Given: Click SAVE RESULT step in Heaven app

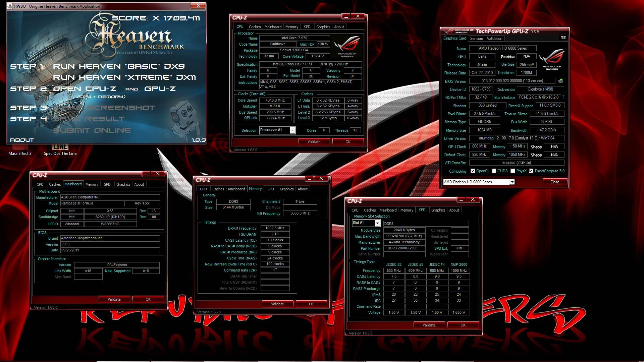Looking at the screenshot, I should (x=89, y=119).
